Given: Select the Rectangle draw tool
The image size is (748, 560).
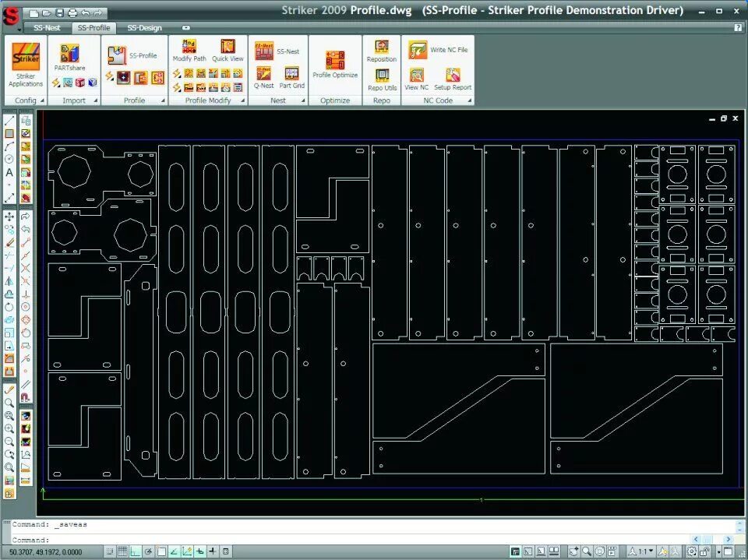Looking at the screenshot, I should click(9, 133).
